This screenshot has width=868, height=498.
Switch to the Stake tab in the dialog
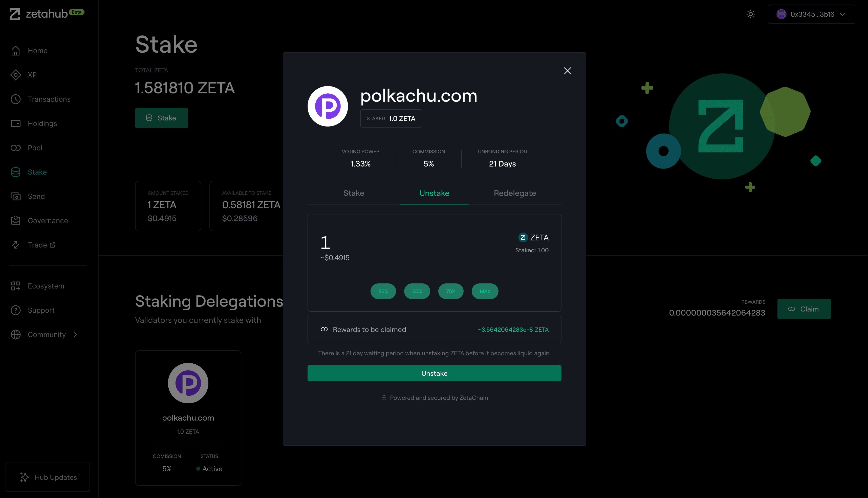tap(354, 193)
